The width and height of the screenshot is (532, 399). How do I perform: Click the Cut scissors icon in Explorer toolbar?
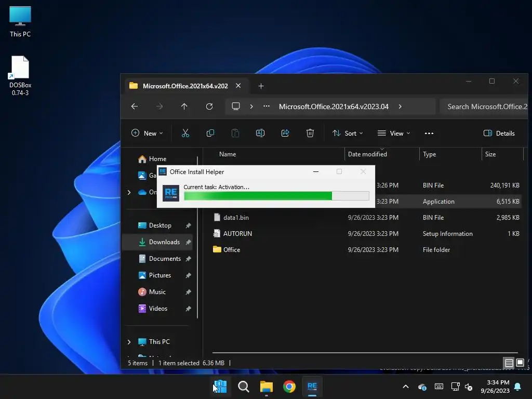[x=185, y=134]
